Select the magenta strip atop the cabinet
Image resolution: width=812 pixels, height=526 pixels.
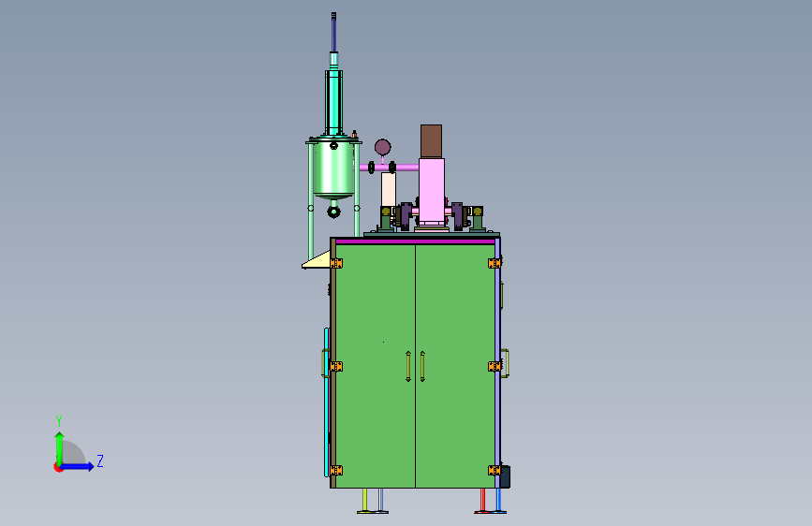415,241
